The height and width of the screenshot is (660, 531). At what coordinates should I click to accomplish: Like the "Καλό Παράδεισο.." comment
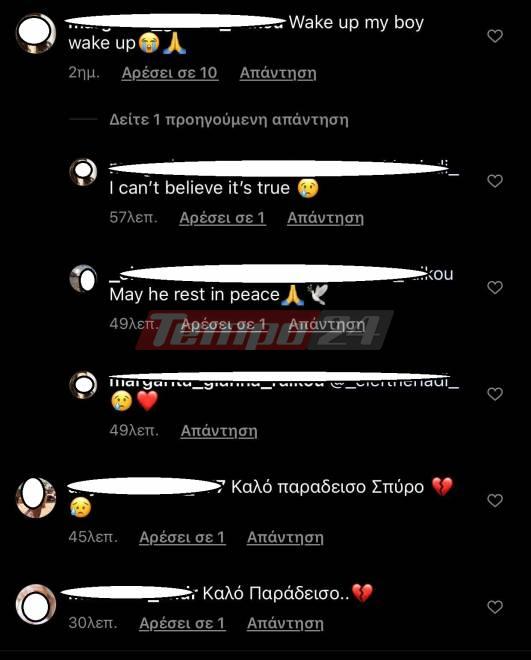point(495,607)
